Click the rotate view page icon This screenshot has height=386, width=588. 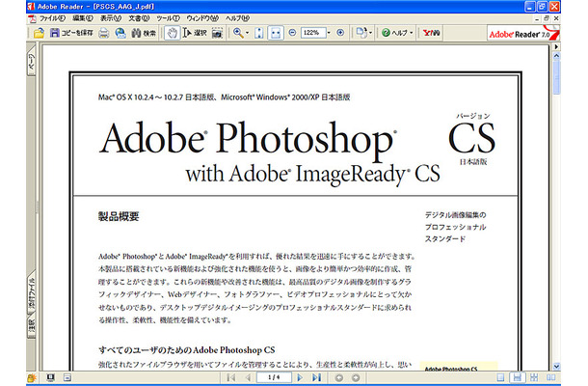coord(361,33)
